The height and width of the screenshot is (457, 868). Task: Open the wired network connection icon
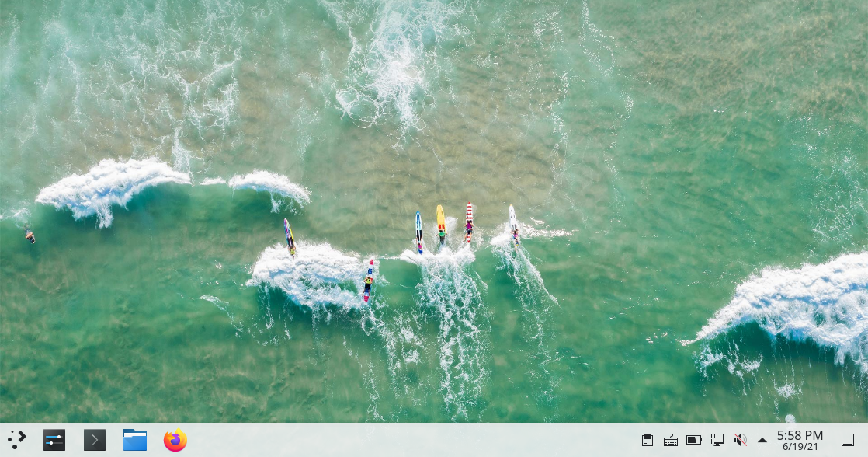717,440
